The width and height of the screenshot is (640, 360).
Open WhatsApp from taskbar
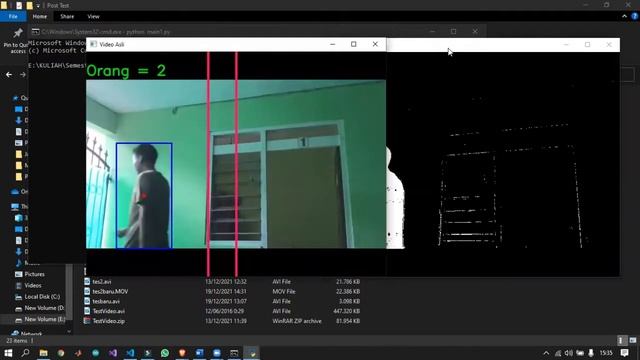[x=165, y=353]
